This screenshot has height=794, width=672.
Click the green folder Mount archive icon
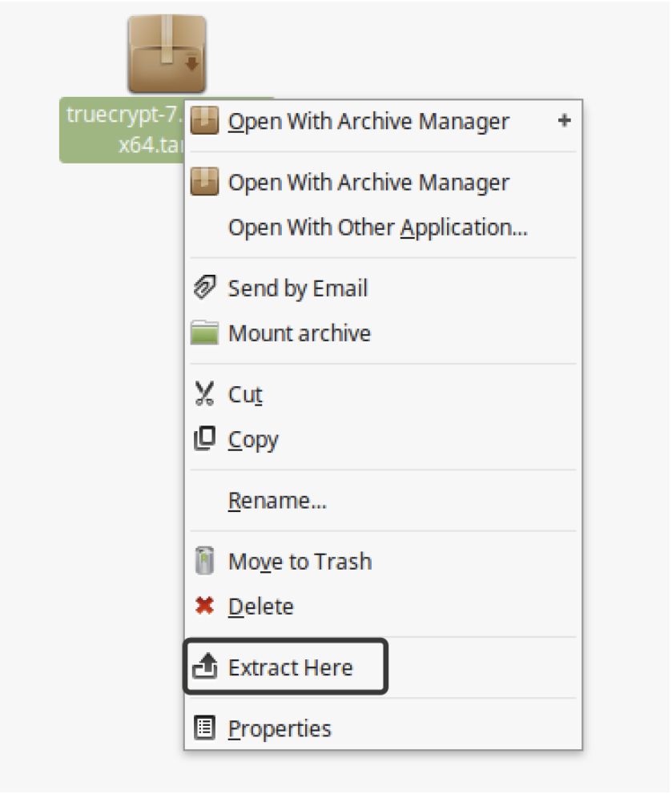(x=205, y=333)
